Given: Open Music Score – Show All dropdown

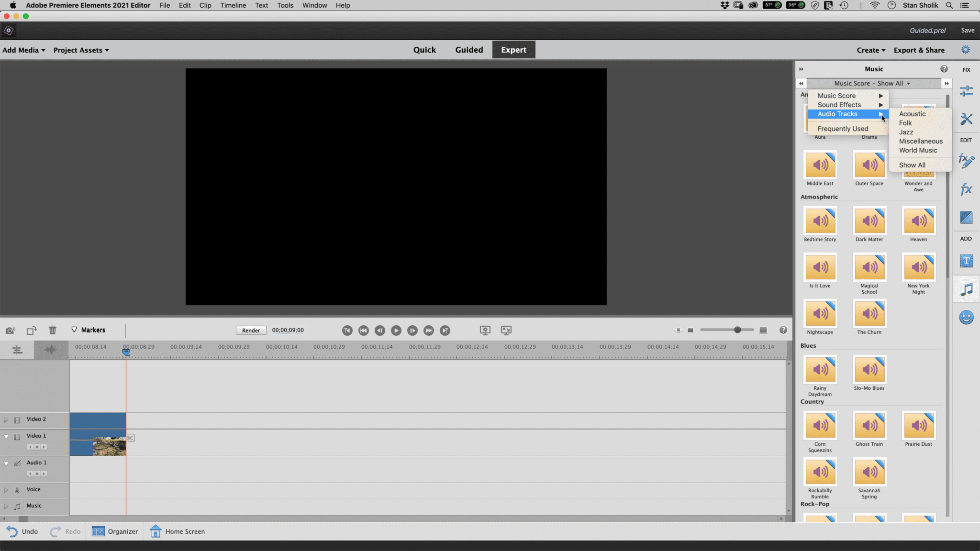Looking at the screenshot, I should tap(873, 83).
